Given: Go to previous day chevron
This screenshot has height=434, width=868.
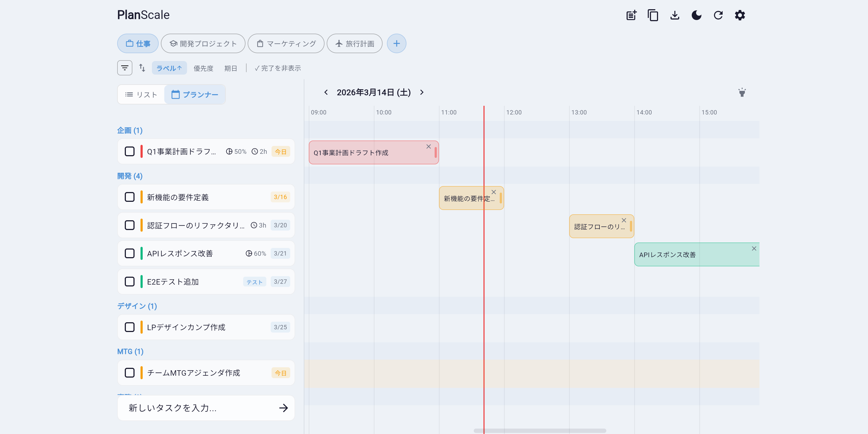Looking at the screenshot, I should (326, 92).
